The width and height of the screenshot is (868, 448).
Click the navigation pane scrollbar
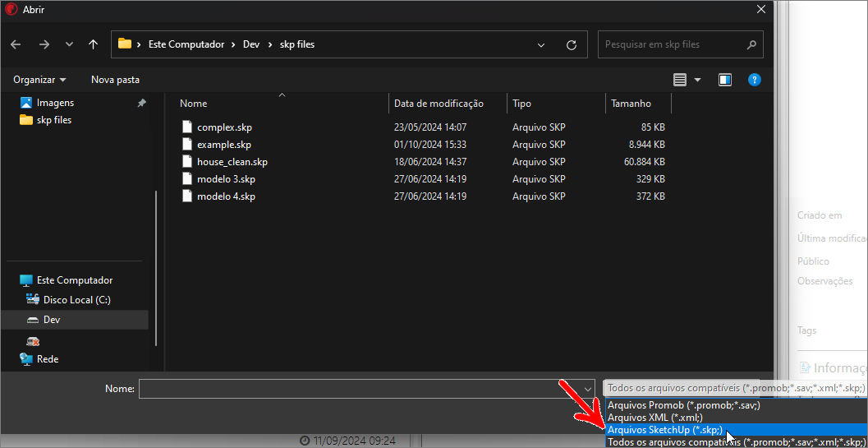click(156, 267)
